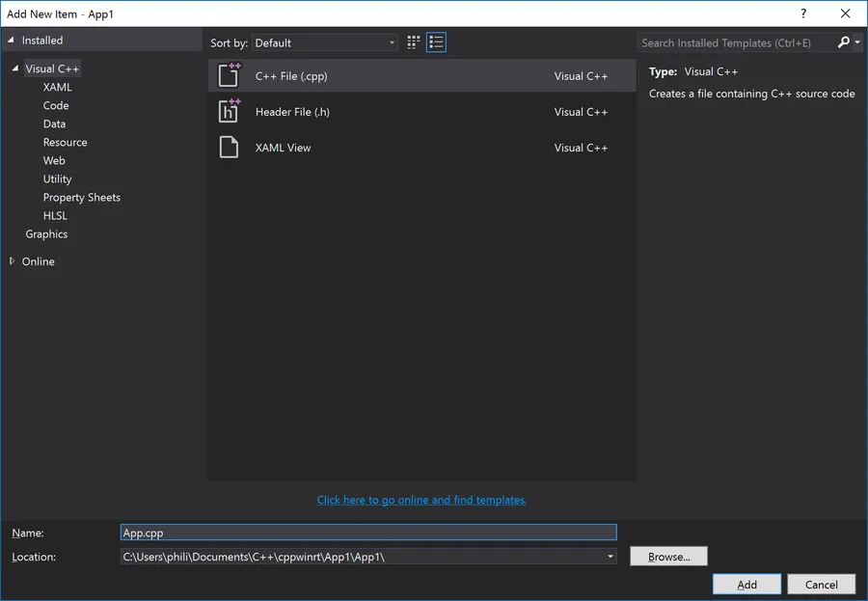Select the XAML category
868x601 pixels.
(57, 87)
